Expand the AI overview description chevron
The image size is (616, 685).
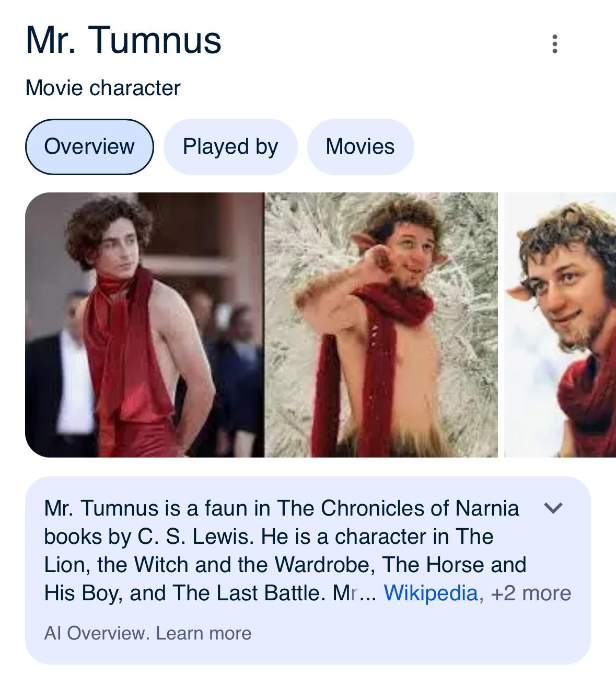point(553,508)
